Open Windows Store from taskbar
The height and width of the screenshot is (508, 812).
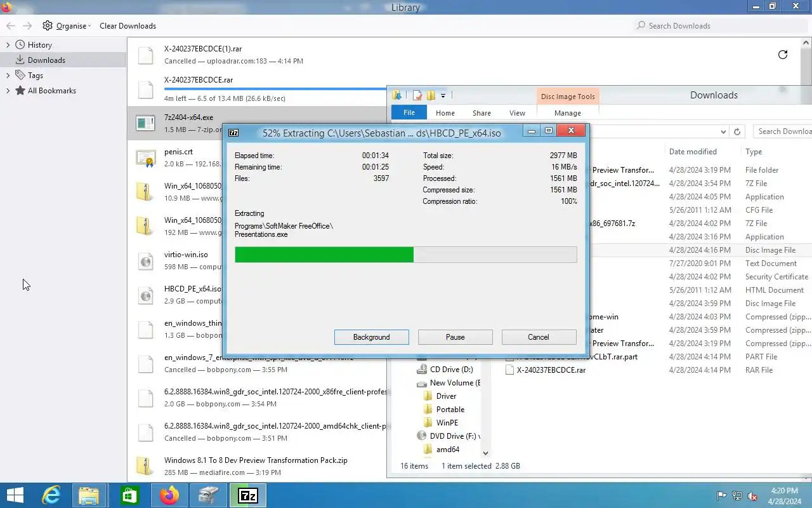[x=129, y=495]
